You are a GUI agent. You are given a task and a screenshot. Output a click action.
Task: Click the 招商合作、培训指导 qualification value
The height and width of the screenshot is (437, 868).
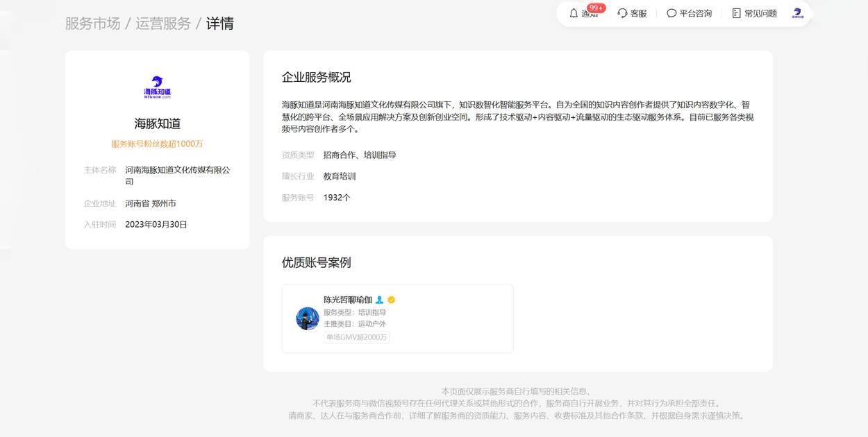point(360,155)
